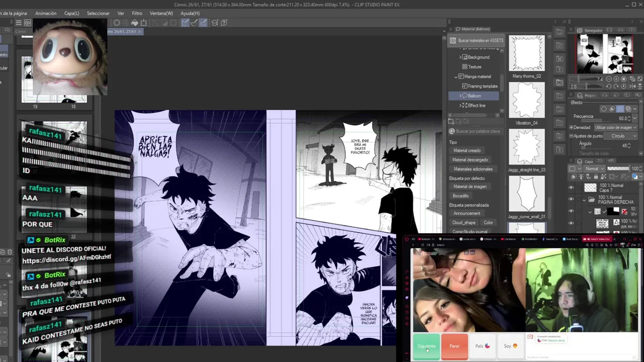Toggle the Material descargado tag filter

point(470,159)
